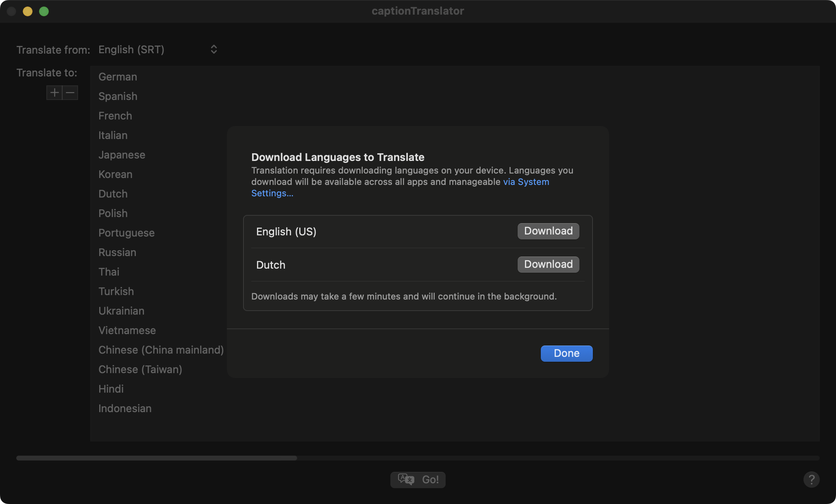Download the English (US) language
This screenshot has height=504, width=836.
[x=548, y=231]
